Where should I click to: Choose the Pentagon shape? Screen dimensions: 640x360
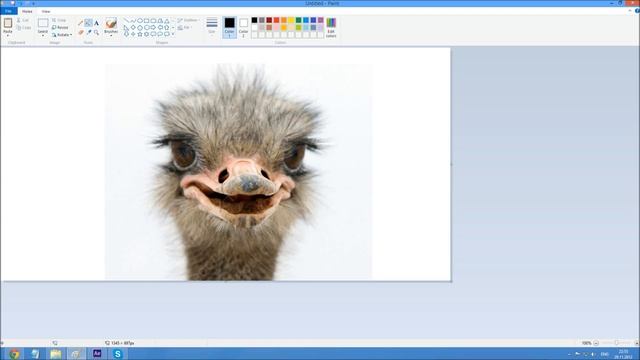click(140, 28)
